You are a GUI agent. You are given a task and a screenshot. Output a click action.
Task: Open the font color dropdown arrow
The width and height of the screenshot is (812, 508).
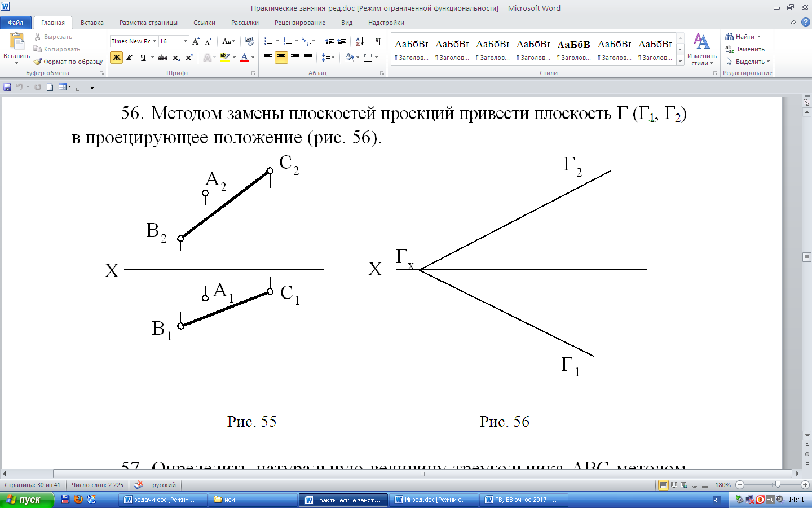pyautogui.click(x=253, y=58)
